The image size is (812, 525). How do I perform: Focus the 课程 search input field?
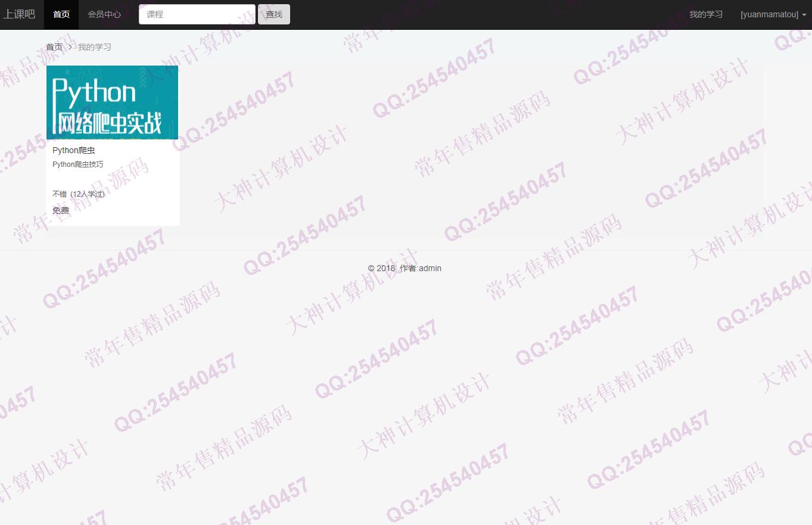click(x=197, y=14)
